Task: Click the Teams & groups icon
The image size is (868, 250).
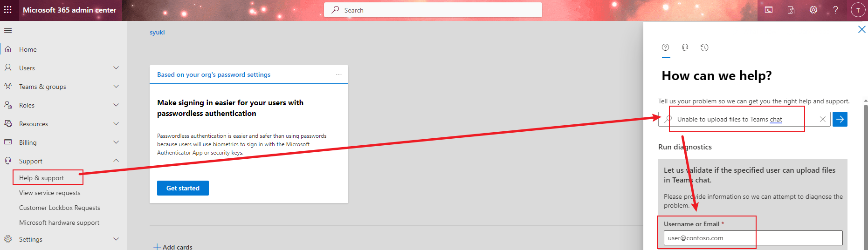Action: tap(8, 86)
